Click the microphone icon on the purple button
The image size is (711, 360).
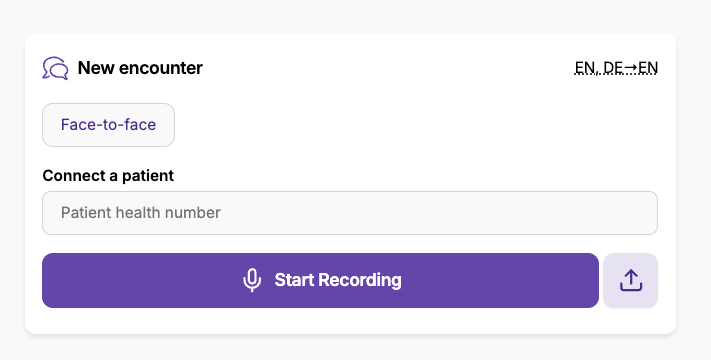252,280
